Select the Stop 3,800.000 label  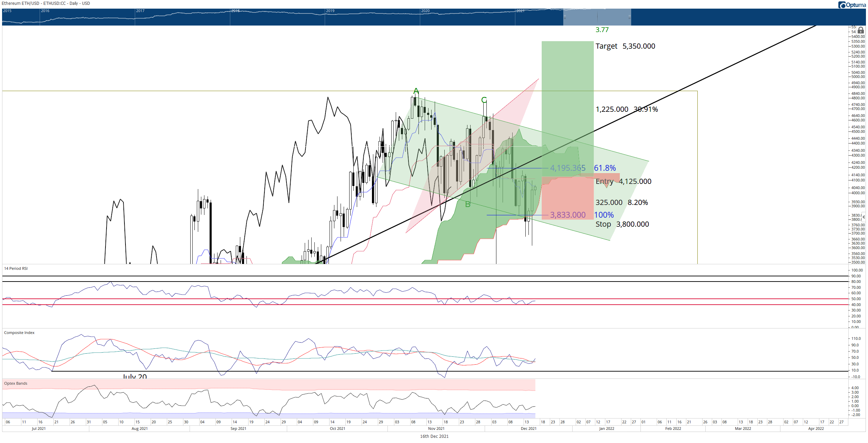point(622,224)
